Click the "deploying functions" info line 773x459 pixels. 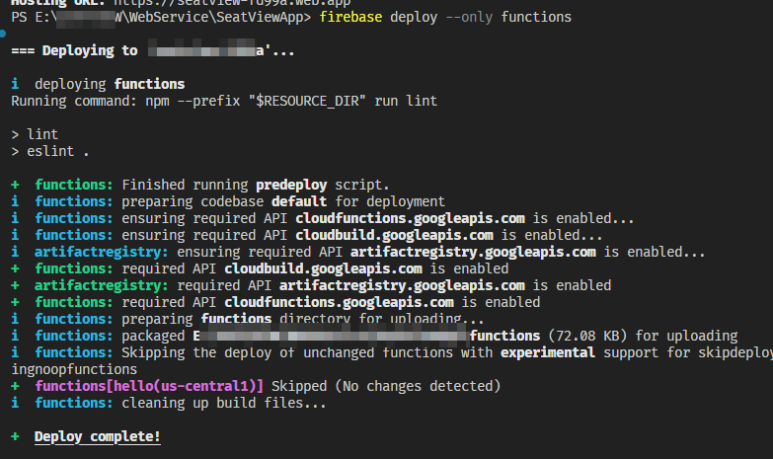click(98, 84)
